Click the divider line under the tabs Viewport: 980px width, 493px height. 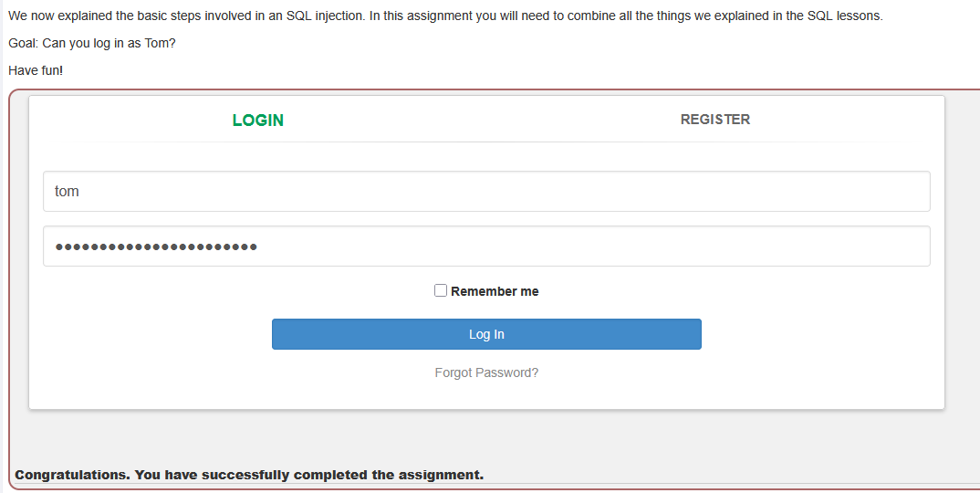tap(486, 142)
